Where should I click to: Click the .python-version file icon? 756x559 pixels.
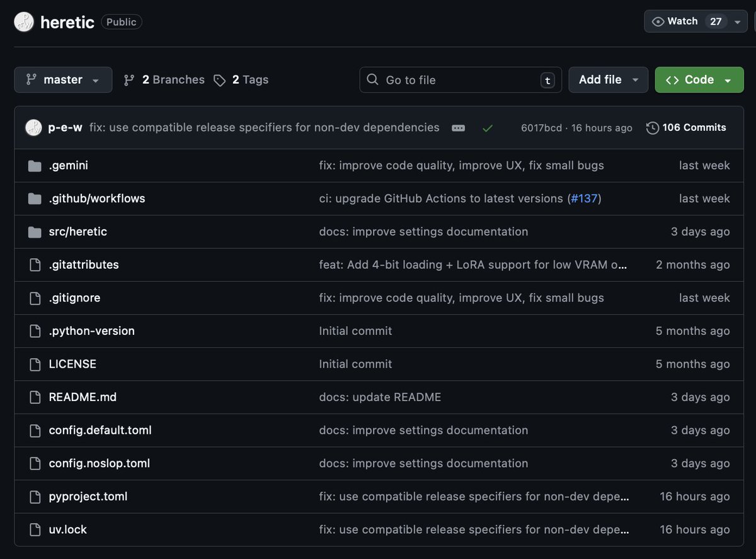coord(35,331)
